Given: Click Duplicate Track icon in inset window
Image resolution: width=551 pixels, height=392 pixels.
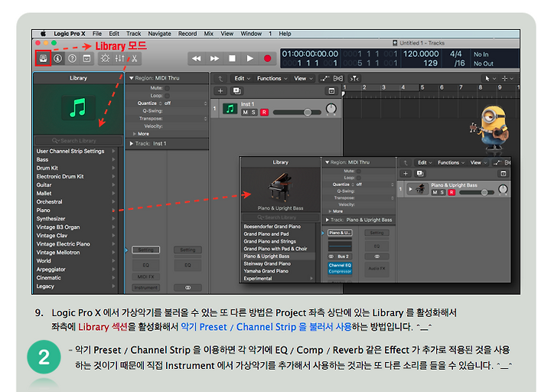Looking at the screenshot, I should click(420, 173).
